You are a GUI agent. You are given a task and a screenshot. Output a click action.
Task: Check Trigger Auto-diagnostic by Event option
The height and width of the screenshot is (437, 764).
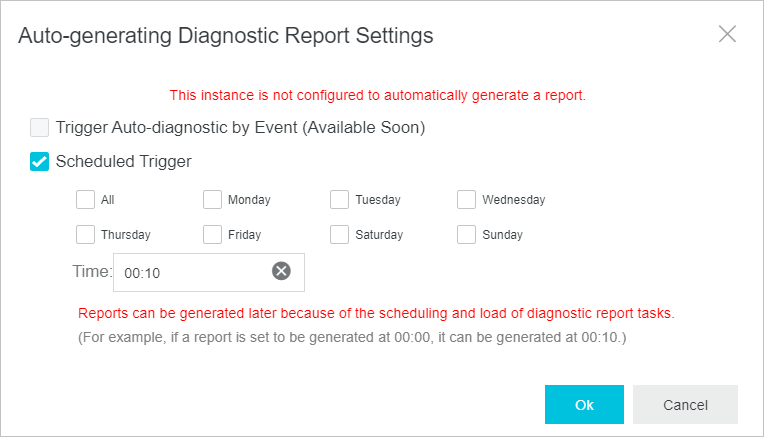[x=40, y=128]
